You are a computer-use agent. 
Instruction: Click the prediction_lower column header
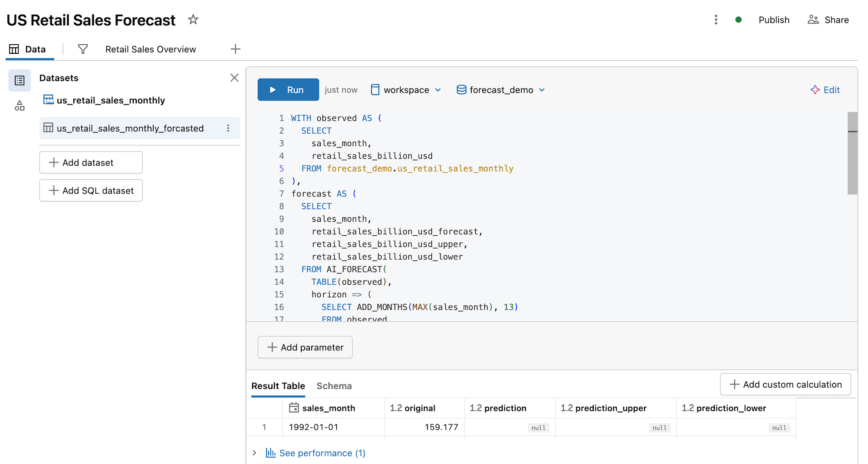[x=736, y=408]
